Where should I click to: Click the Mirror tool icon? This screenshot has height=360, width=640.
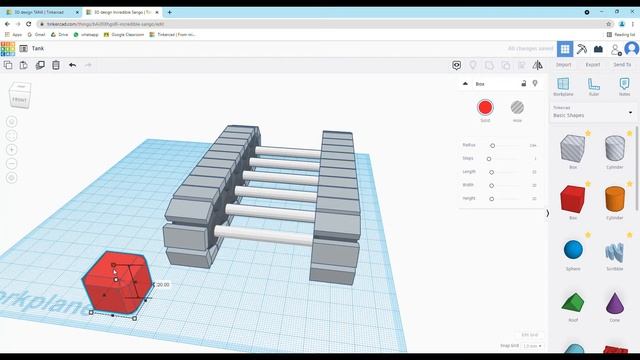538,65
